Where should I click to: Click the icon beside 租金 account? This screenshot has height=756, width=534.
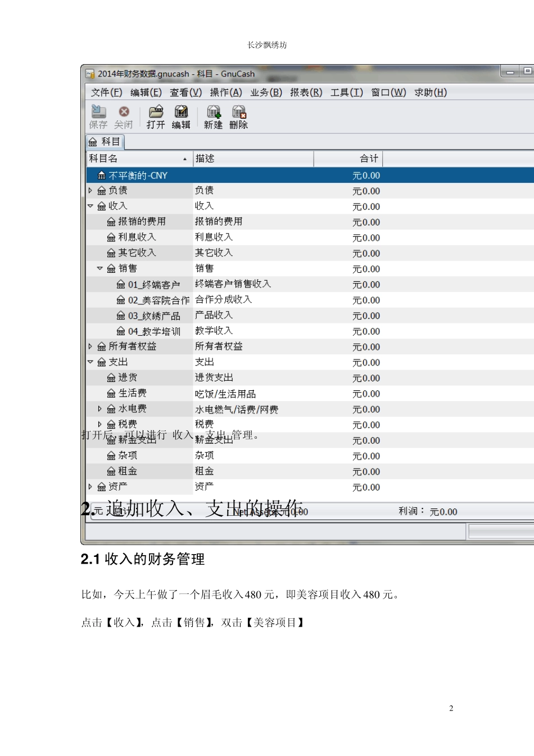click(x=111, y=471)
